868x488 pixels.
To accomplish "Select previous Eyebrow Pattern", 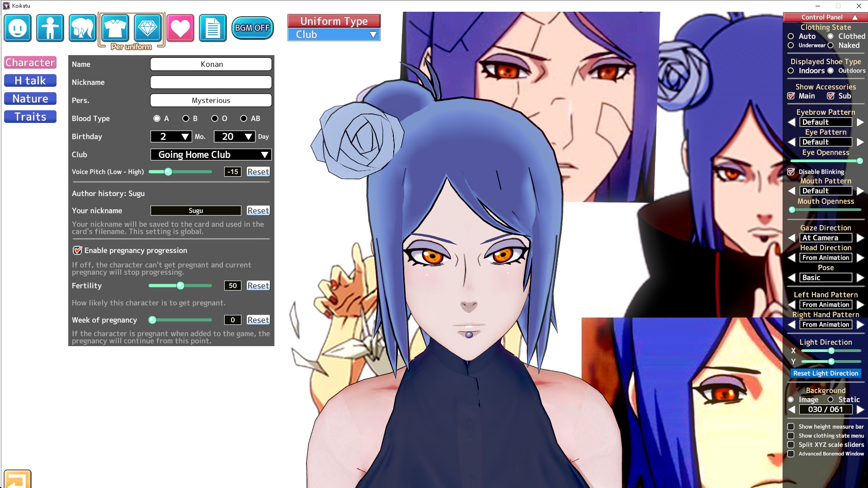I will click(x=792, y=122).
